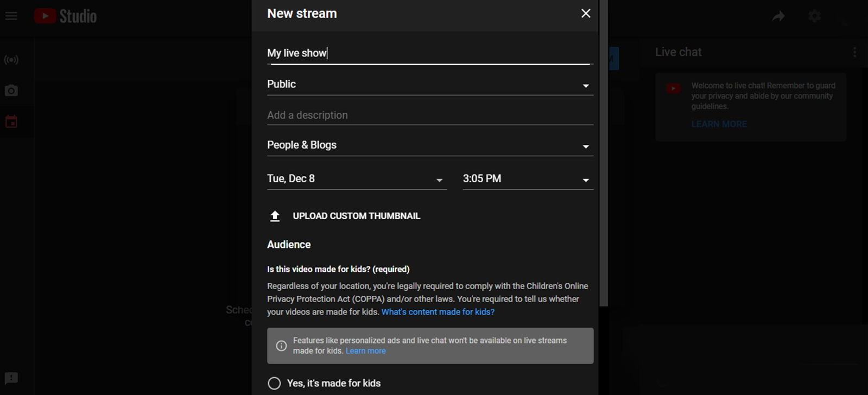This screenshot has width=868, height=395.
Task: Open the hamburger menu in YouTube Studio
Action: tap(11, 16)
